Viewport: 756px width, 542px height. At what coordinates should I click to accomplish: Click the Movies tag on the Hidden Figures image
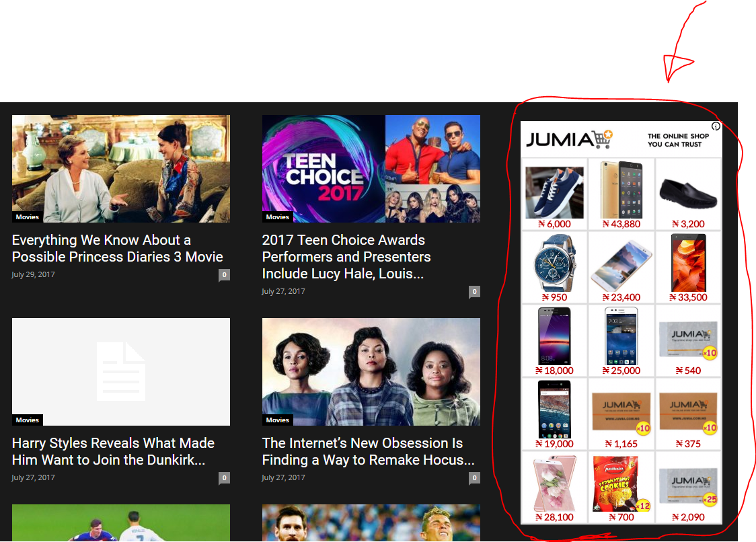[x=278, y=420]
